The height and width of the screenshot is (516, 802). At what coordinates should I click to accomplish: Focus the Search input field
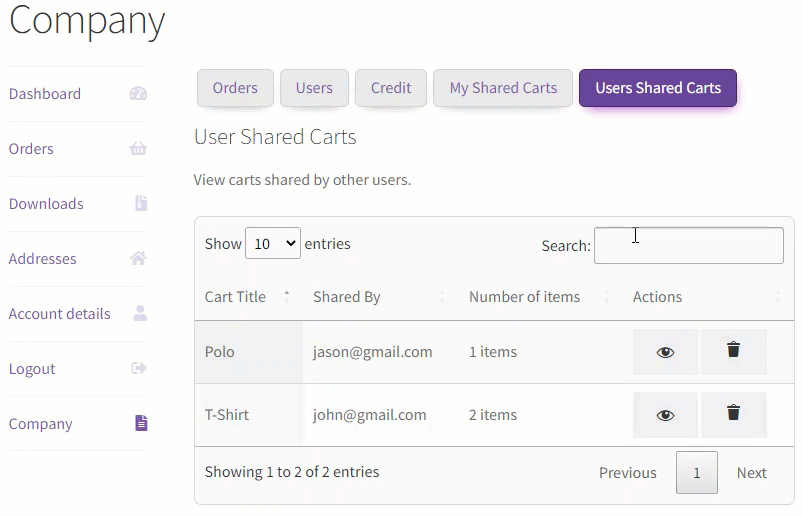(688, 245)
